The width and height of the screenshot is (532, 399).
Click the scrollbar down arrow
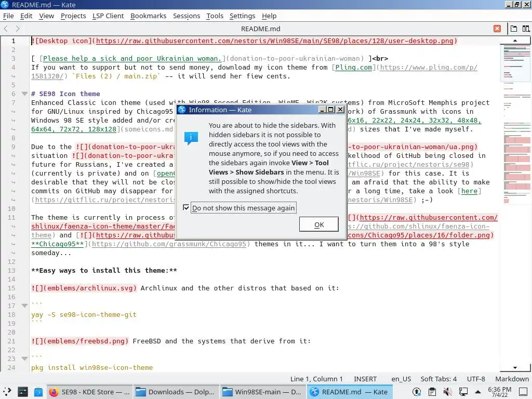click(x=515, y=368)
